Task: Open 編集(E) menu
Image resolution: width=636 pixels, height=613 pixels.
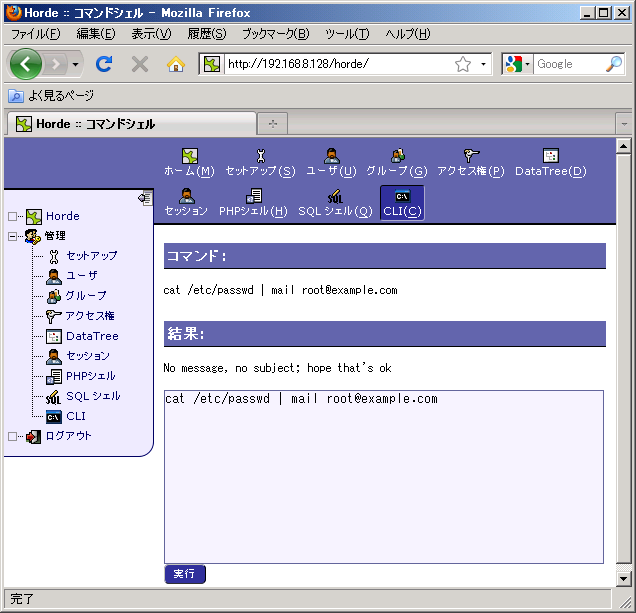Action: [x=96, y=34]
